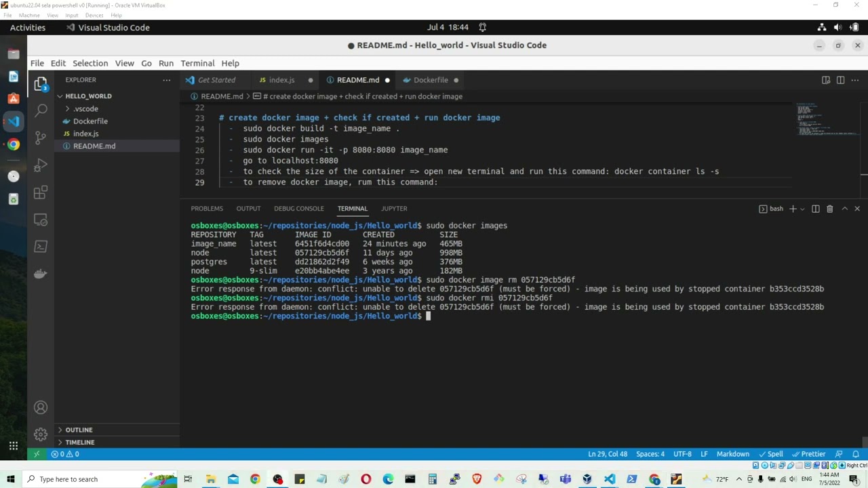Show the DEBUG CONSOLE panel tab
868x488 pixels.
click(x=299, y=209)
